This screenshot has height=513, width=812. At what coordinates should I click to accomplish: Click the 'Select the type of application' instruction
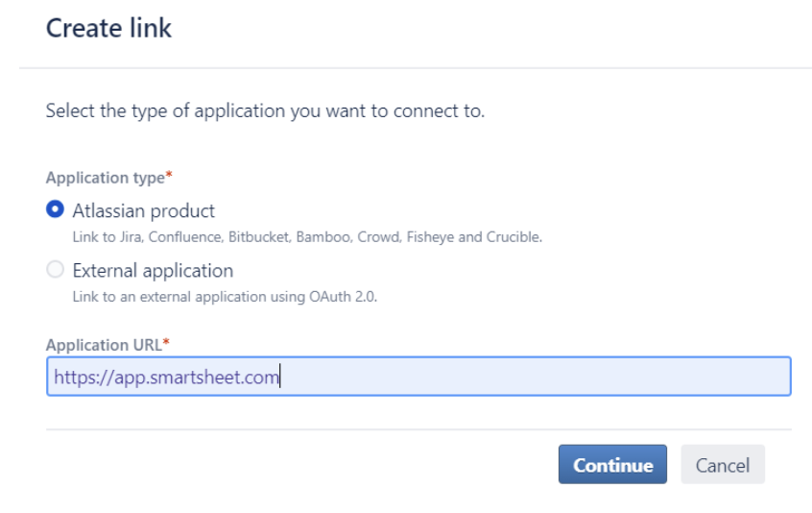click(265, 110)
